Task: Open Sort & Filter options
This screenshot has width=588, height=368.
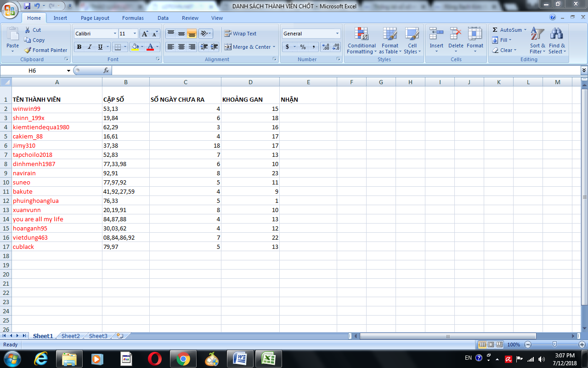Action: click(x=537, y=40)
